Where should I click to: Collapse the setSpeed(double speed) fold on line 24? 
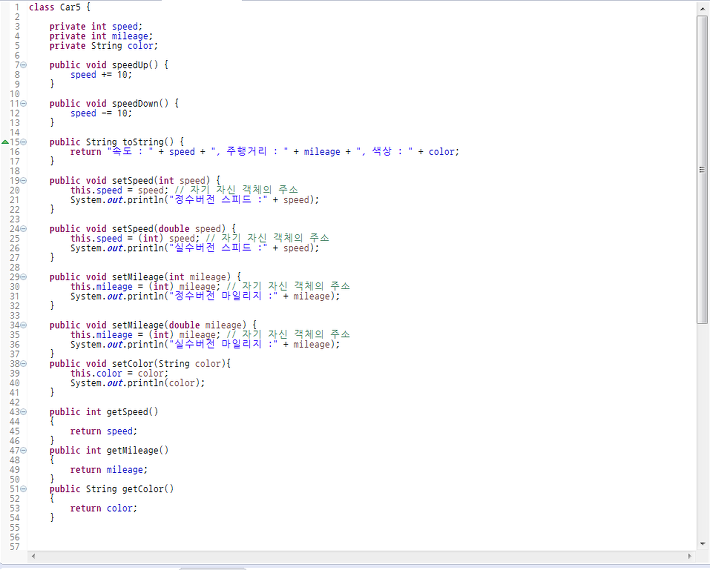coord(24,229)
